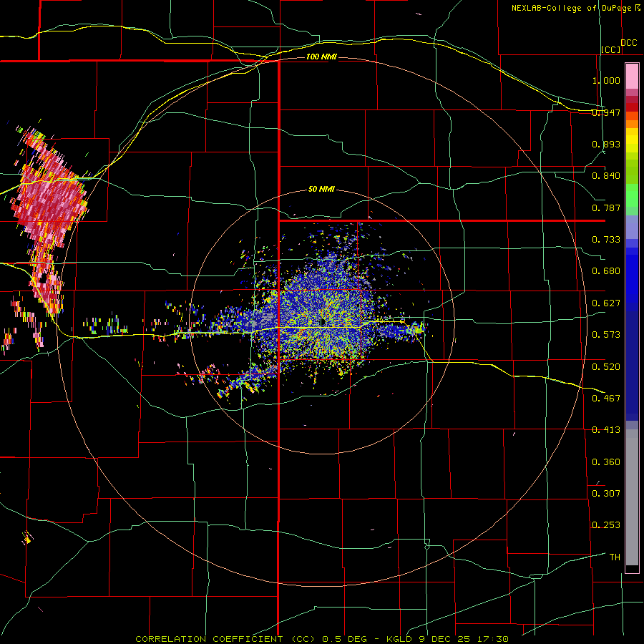Screen dimensions: 644x644
Task: Select the 0.947 scale value
Action: pos(606,112)
